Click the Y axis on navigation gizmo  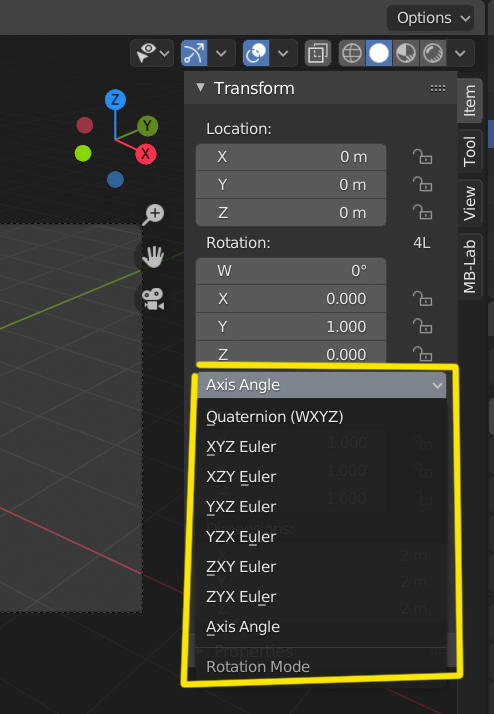[x=148, y=126]
